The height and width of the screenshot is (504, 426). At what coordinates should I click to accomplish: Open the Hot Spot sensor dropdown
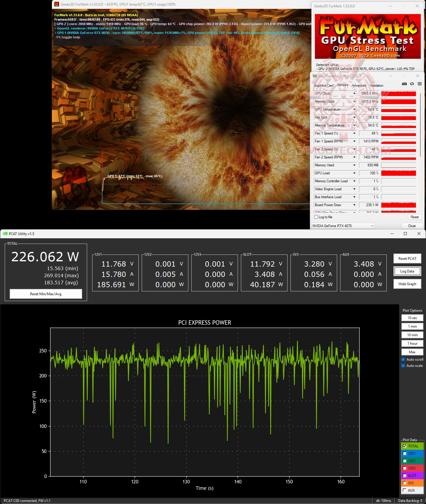(x=354, y=117)
